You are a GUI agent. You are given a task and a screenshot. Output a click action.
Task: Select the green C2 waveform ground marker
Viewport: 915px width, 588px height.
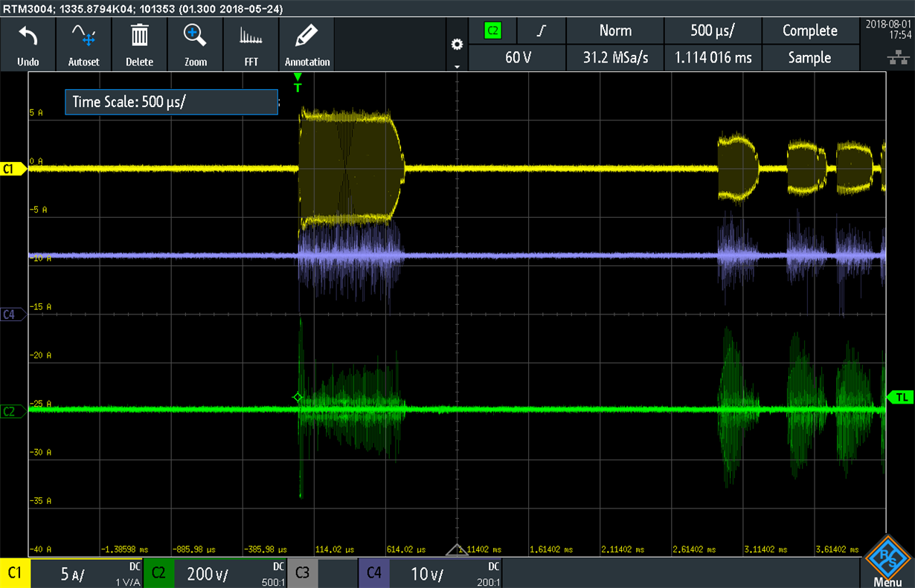(x=14, y=411)
